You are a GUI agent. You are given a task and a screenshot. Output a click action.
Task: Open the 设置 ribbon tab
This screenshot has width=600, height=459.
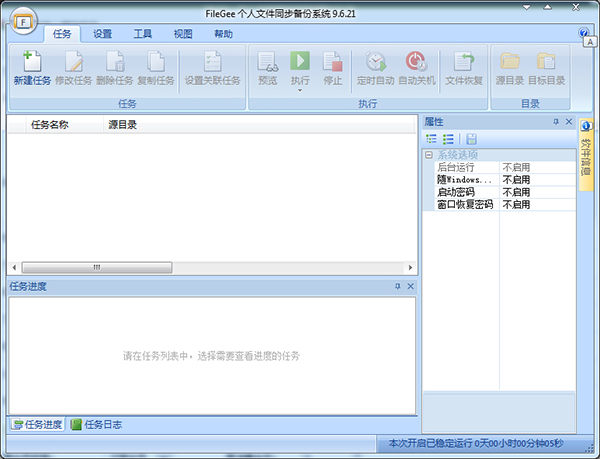click(102, 33)
